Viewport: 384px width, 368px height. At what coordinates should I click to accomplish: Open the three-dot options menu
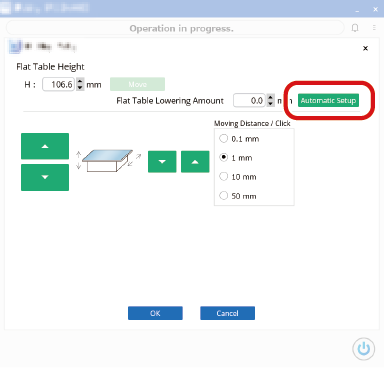(374, 28)
